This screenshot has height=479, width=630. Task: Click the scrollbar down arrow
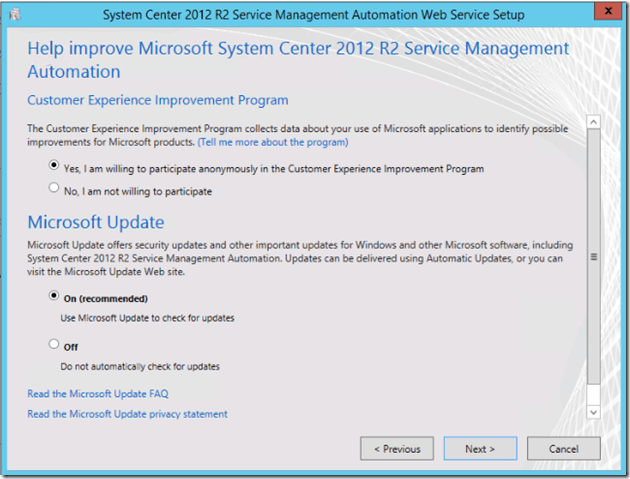[x=592, y=410]
